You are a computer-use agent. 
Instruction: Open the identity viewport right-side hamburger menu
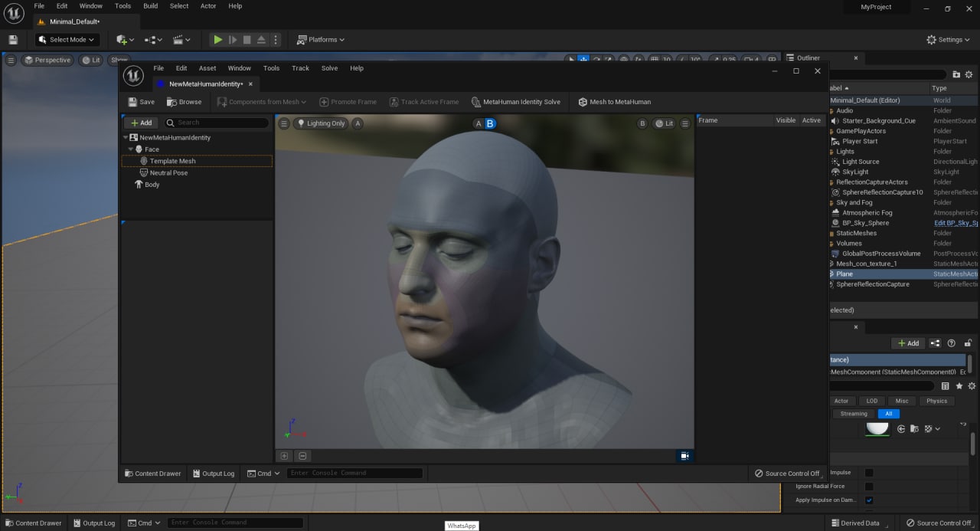(685, 123)
